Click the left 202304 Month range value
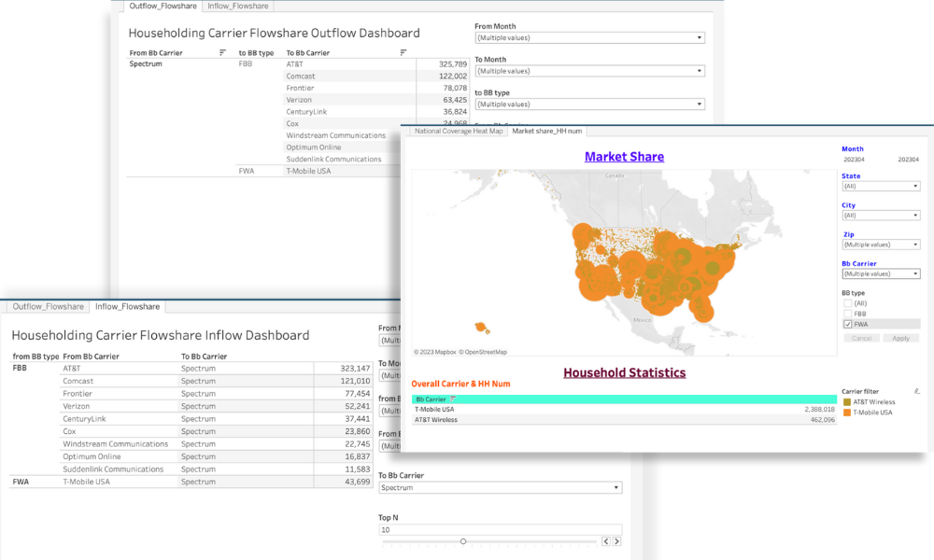 (854, 160)
